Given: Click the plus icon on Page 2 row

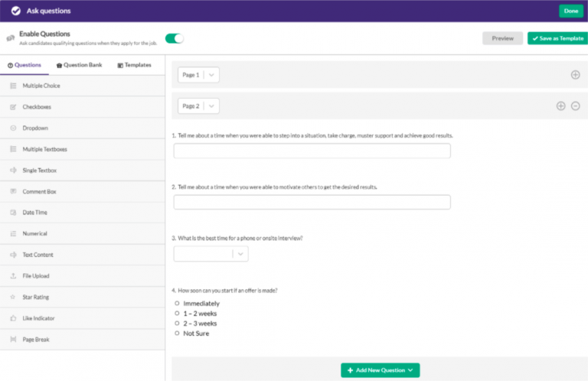Looking at the screenshot, I should point(560,106).
